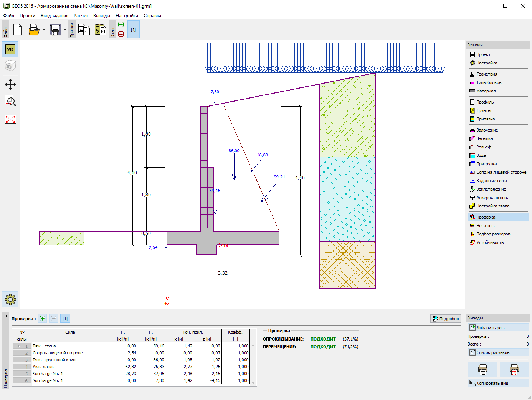Viewport: 532px width, 400px height.
Task: Collapse the Выводы panel
Action: (526, 318)
